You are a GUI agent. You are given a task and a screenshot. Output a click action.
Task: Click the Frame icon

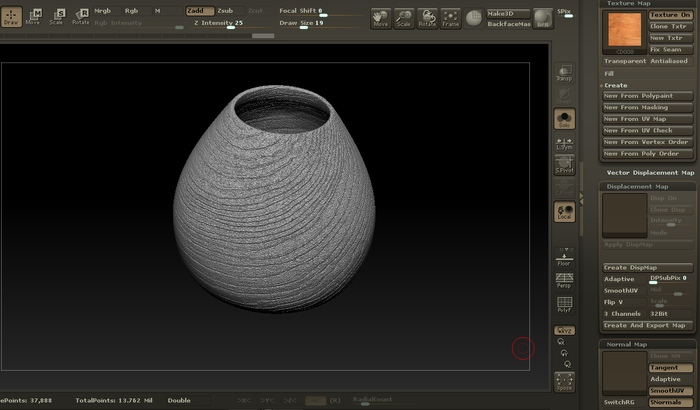point(450,19)
